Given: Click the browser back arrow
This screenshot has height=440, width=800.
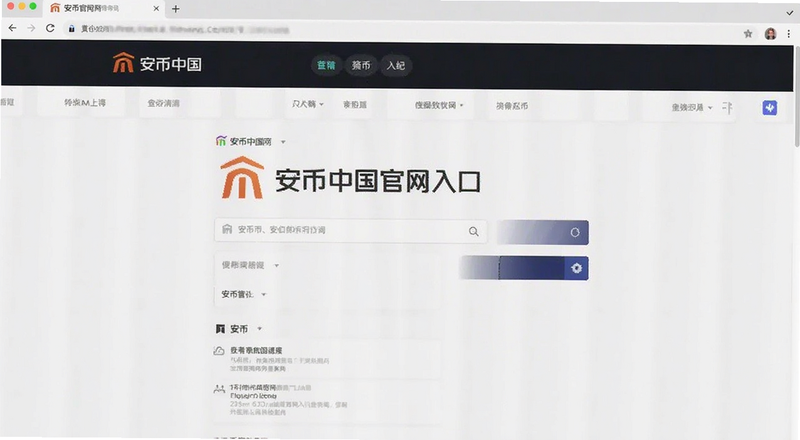Looking at the screenshot, I should point(12,28).
